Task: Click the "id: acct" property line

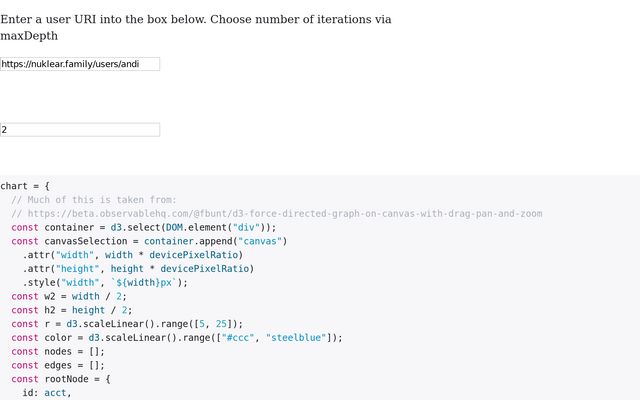Action: pos(47,393)
